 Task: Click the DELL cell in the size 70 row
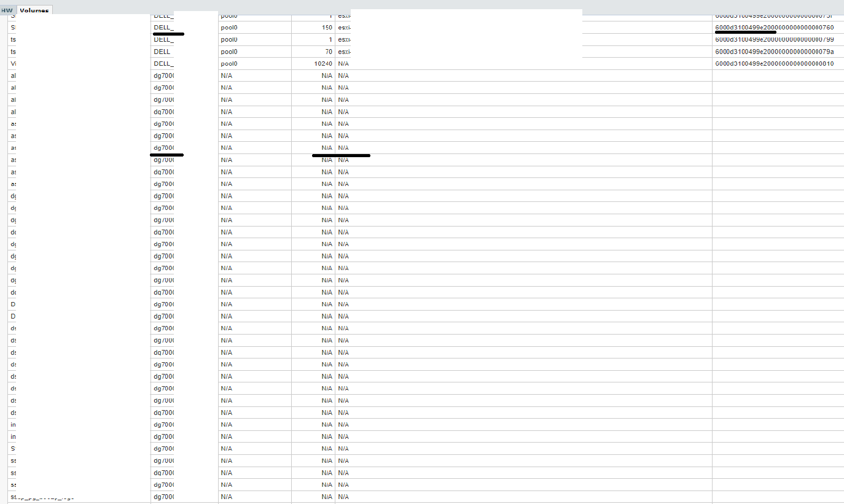click(162, 52)
